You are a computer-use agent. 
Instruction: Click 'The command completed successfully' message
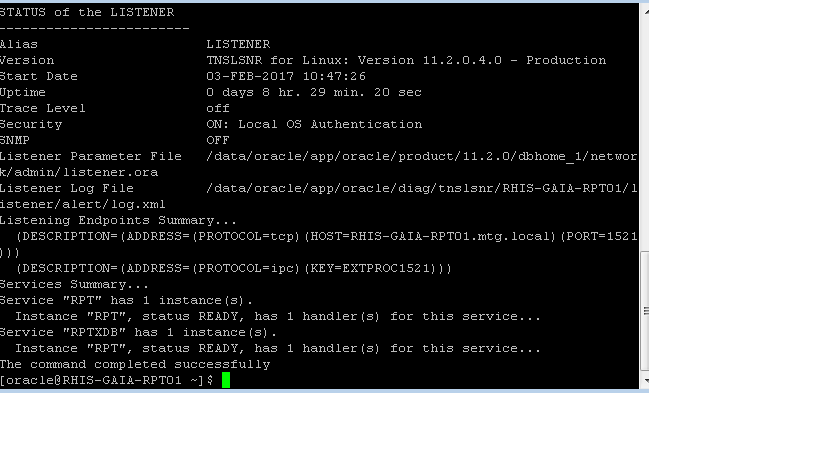point(135,364)
